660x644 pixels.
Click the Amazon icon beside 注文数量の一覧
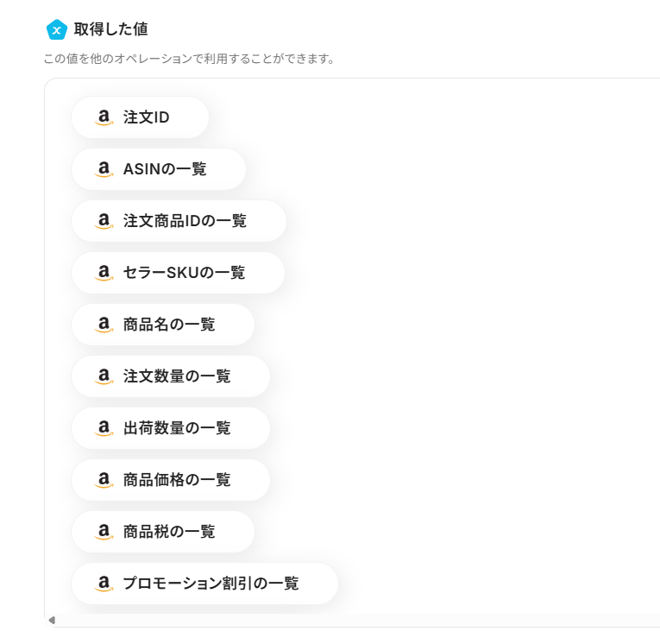[x=104, y=376]
